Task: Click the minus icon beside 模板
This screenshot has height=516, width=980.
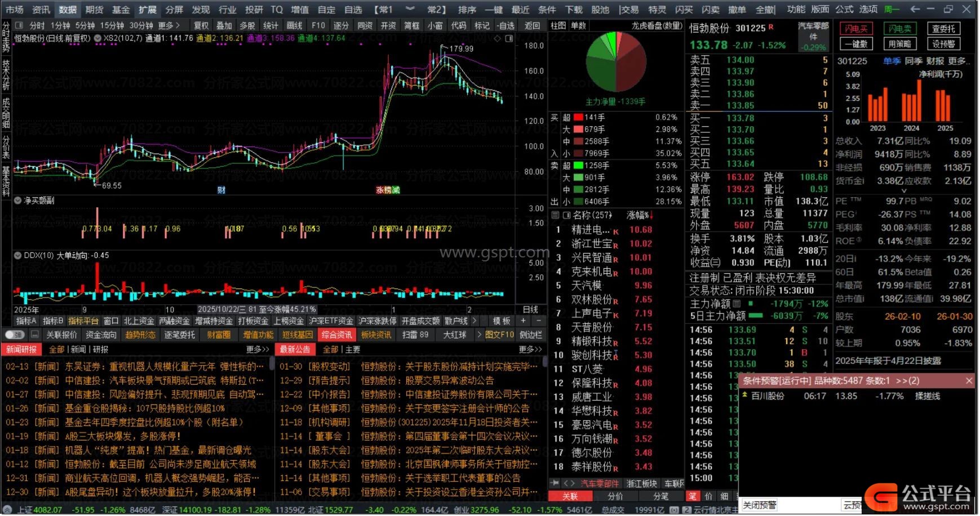Action: (x=538, y=321)
